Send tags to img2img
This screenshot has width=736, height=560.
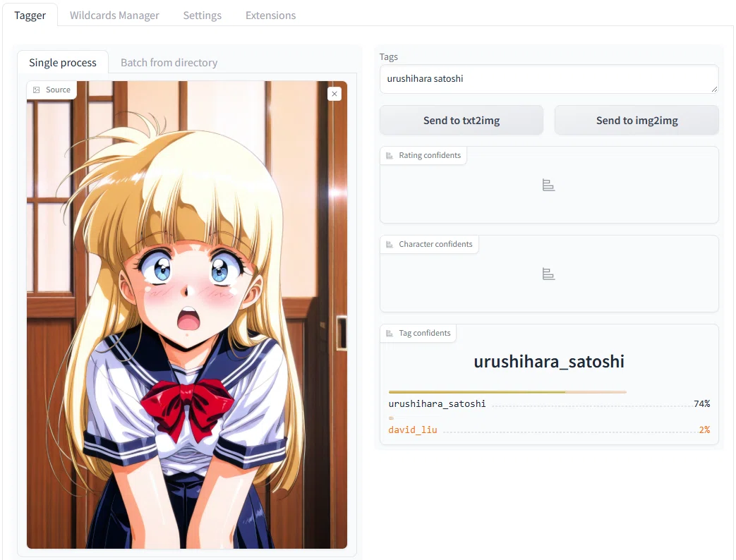pos(637,121)
